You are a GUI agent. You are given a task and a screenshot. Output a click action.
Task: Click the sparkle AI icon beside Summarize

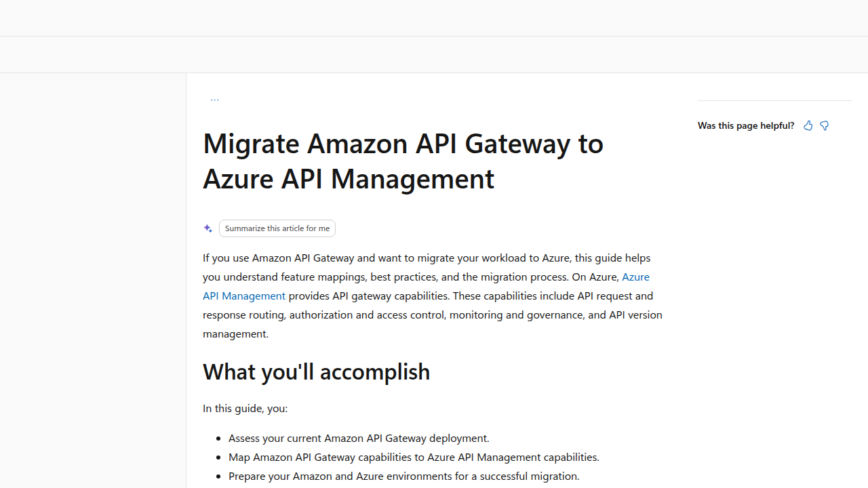[208, 228]
